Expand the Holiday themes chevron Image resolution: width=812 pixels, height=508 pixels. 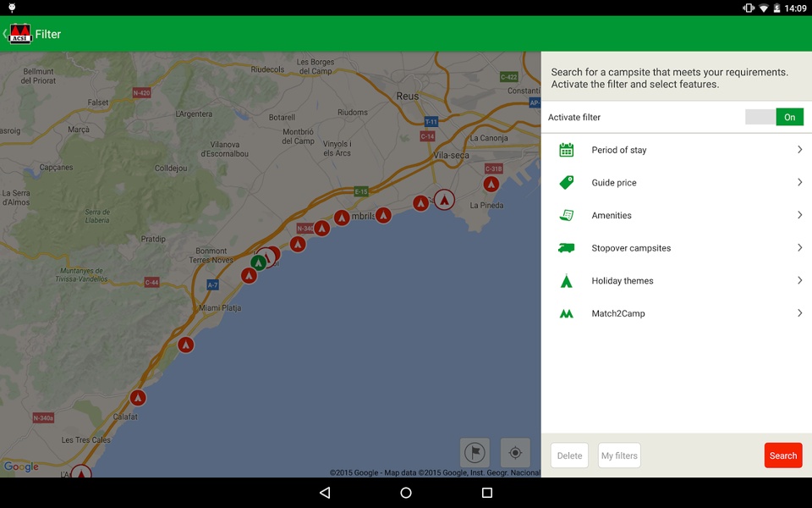(799, 280)
